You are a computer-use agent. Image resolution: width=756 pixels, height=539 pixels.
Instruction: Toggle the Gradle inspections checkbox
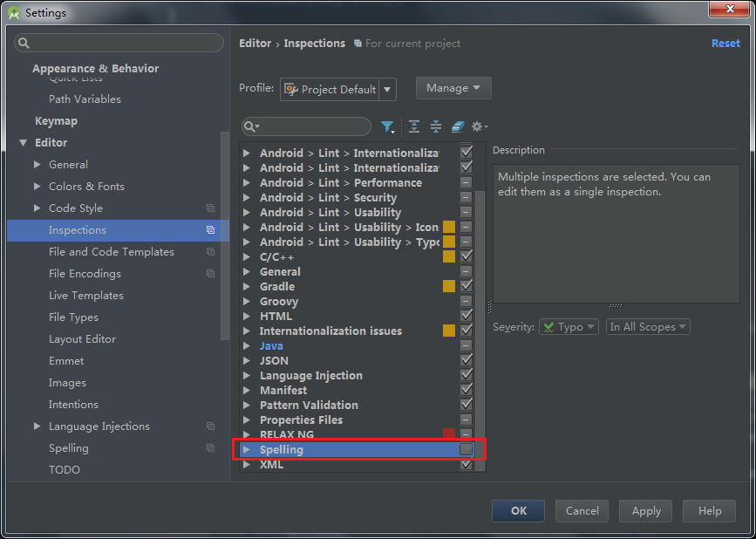466,286
